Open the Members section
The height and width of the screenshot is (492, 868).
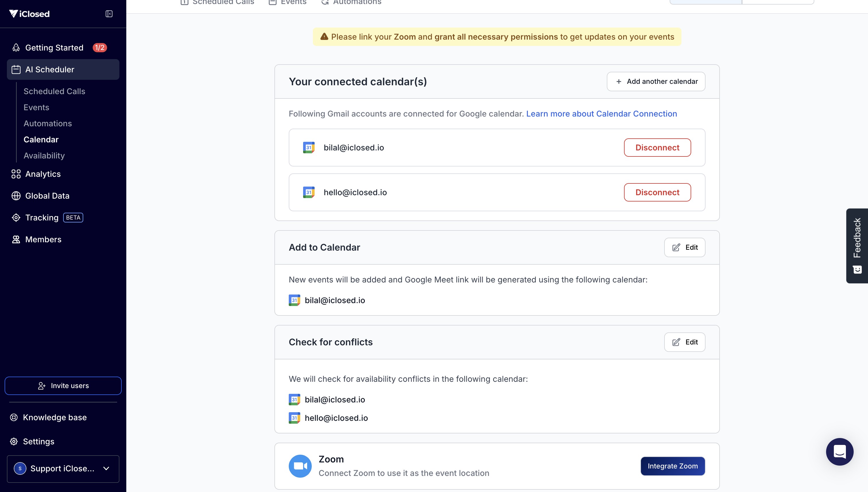43,239
